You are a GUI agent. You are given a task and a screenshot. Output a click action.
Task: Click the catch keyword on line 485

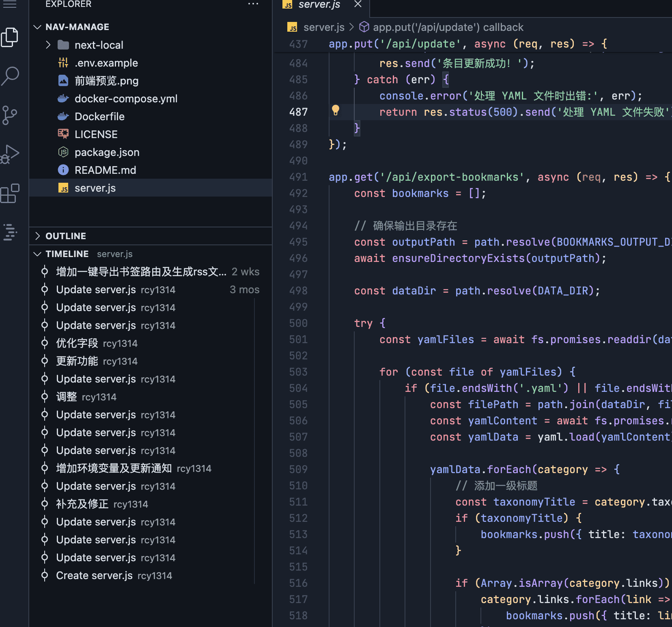coord(382,80)
